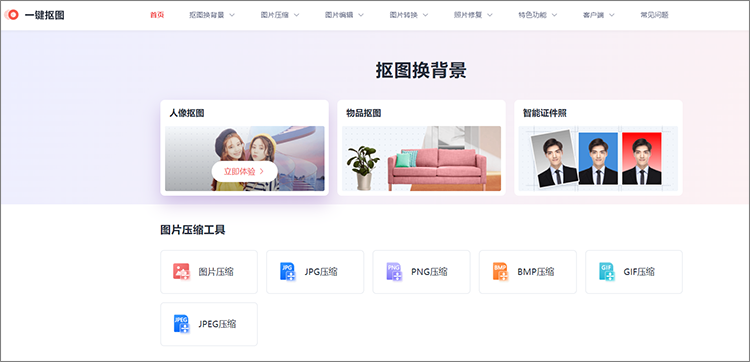Open the 图片压缩 tool icon
The image size is (750, 362).
pos(181,272)
